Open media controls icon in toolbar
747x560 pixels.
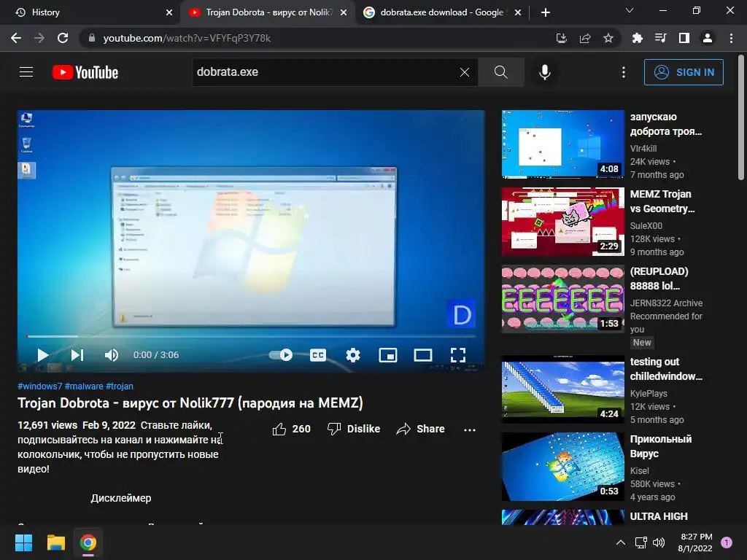[660, 38]
